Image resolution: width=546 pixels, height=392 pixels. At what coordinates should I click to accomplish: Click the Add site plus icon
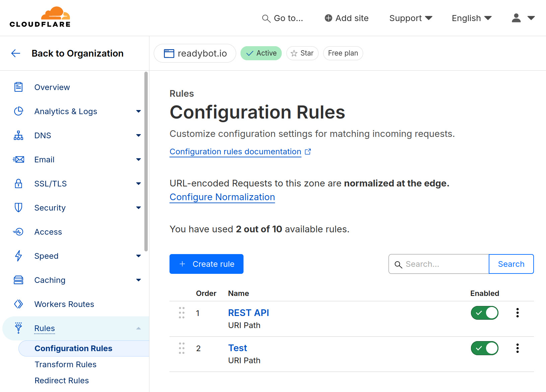[x=328, y=18]
